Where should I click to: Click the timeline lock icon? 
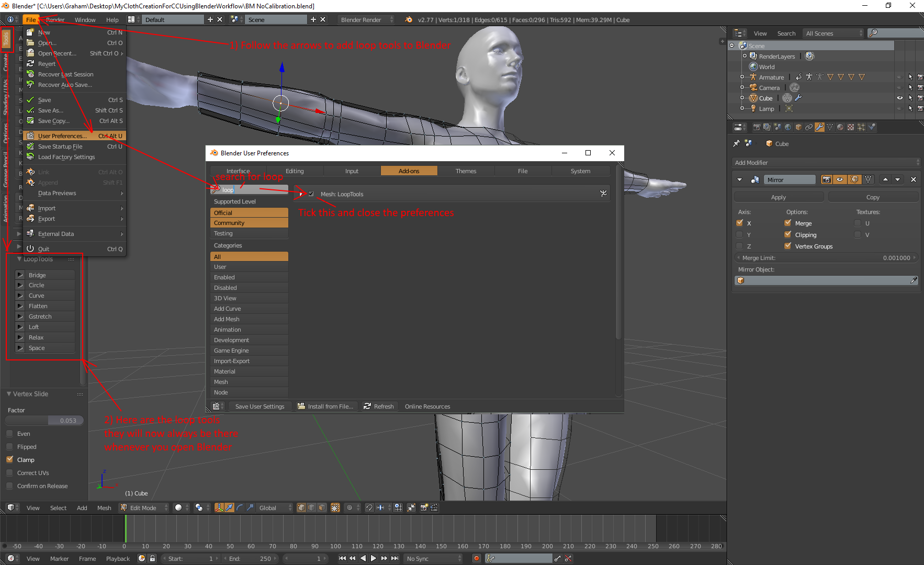pyautogui.click(x=152, y=558)
